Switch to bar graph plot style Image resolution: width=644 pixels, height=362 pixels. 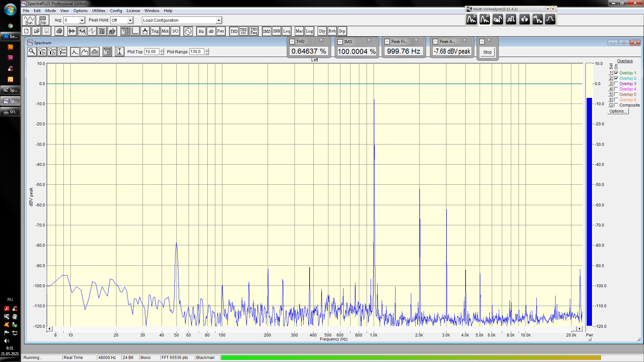pos(95,52)
